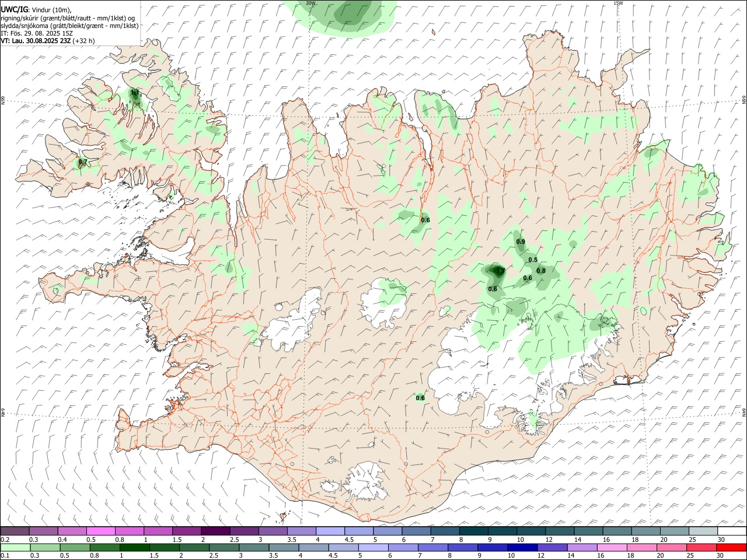Click rain legend pink swatch between 16 and 18

tap(611, 547)
